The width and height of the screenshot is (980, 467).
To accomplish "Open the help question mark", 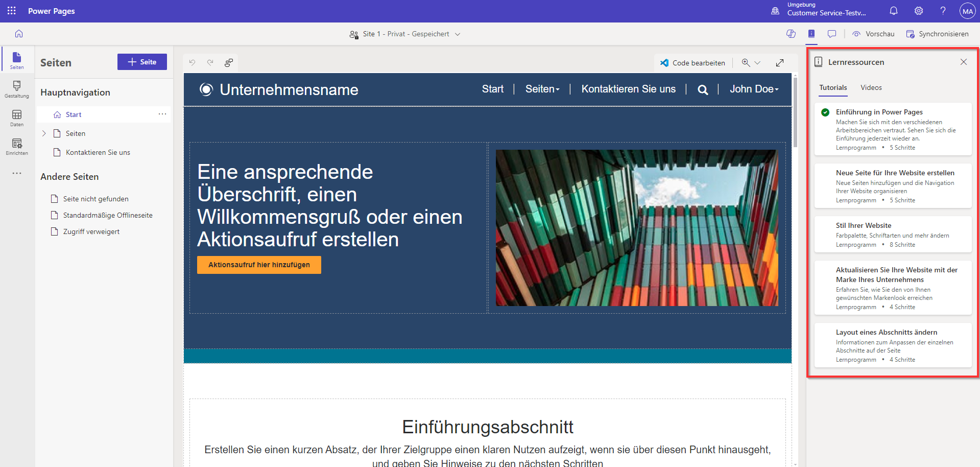I will (943, 11).
